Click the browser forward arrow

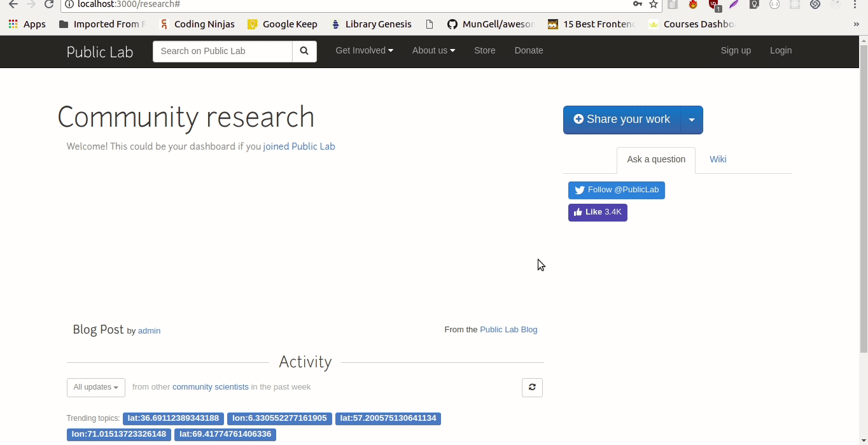[31, 4]
